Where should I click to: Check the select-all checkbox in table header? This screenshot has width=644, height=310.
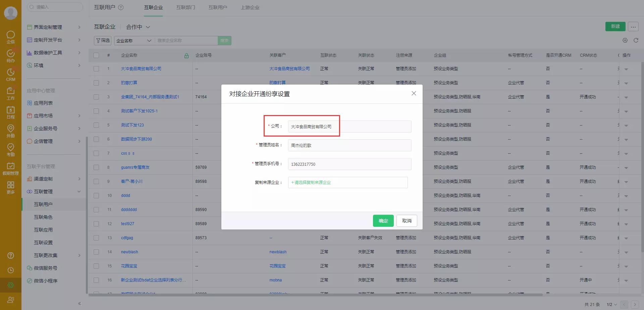coord(96,55)
